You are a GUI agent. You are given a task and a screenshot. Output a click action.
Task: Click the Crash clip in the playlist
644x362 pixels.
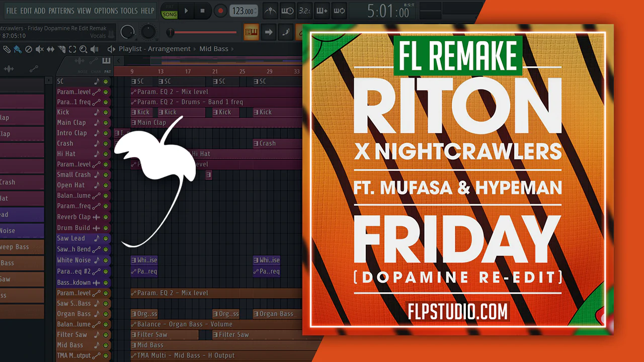coord(277,143)
